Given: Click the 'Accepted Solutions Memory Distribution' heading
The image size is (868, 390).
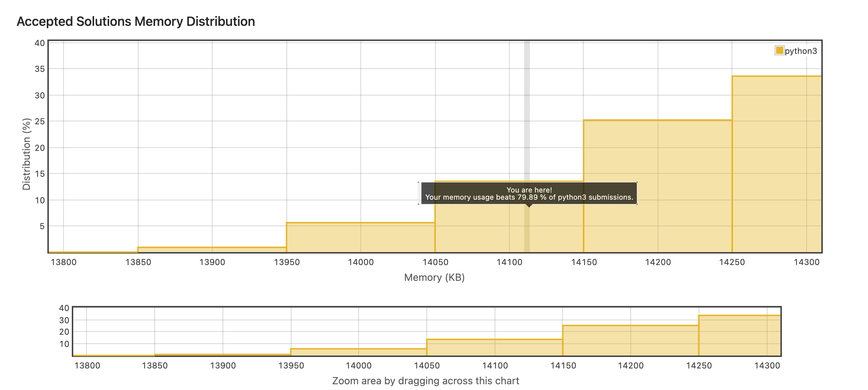Looking at the screenshot, I should [136, 22].
